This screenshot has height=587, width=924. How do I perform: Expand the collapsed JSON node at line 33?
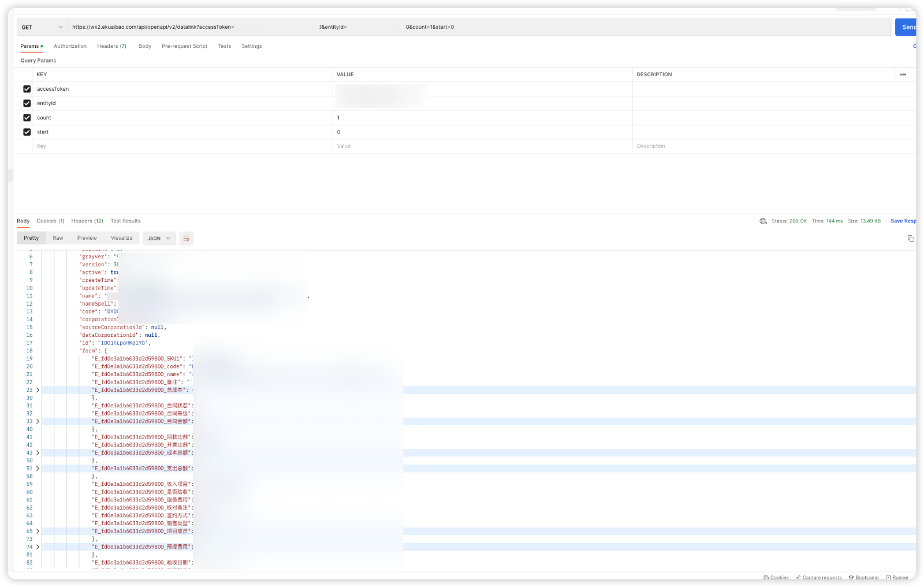[x=38, y=421]
